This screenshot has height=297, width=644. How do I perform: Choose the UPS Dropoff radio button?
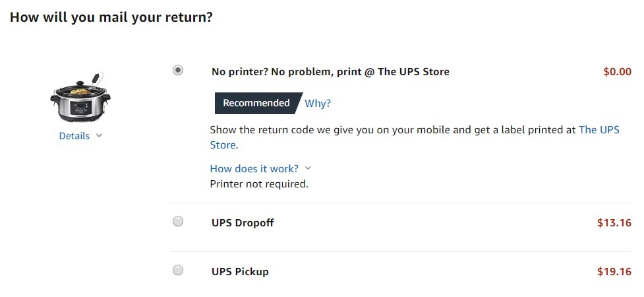coord(178,221)
